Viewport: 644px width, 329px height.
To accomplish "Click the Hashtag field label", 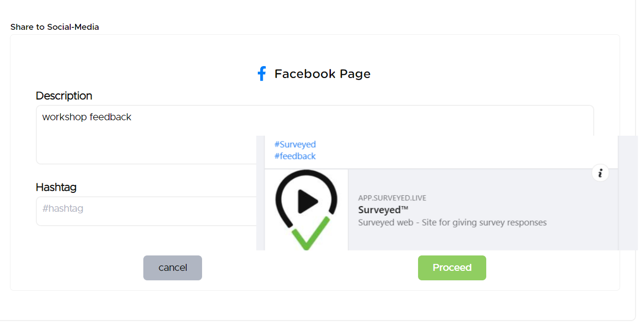I will (56, 187).
